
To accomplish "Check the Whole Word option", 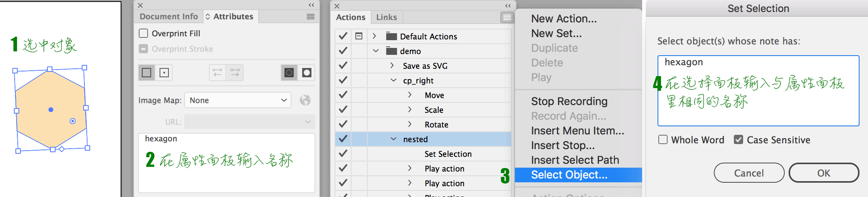I will pos(663,140).
